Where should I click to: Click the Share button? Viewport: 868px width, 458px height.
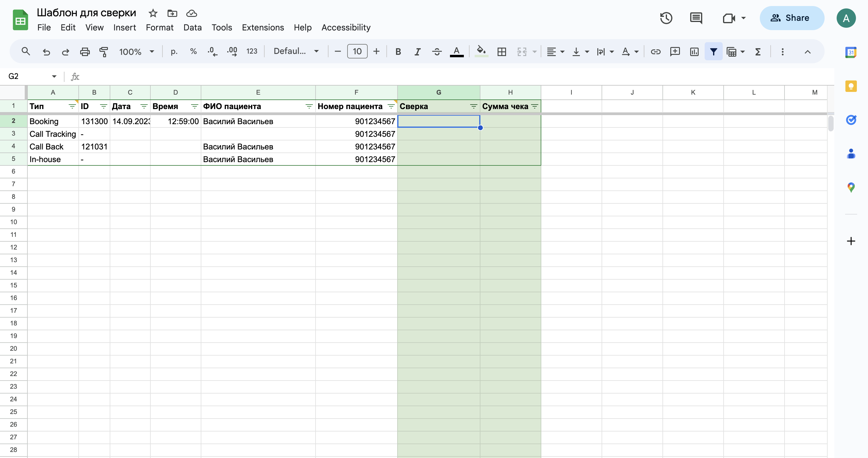tap(792, 18)
